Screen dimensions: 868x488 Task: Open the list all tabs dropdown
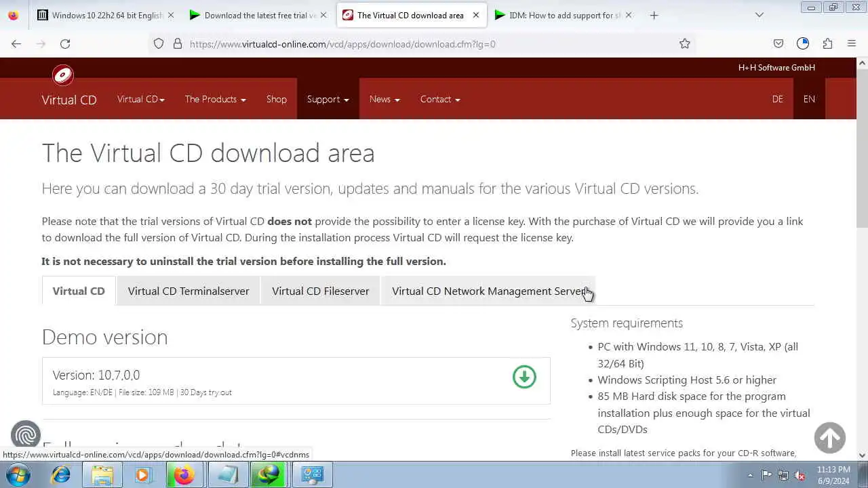pyautogui.click(x=759, y=15)
